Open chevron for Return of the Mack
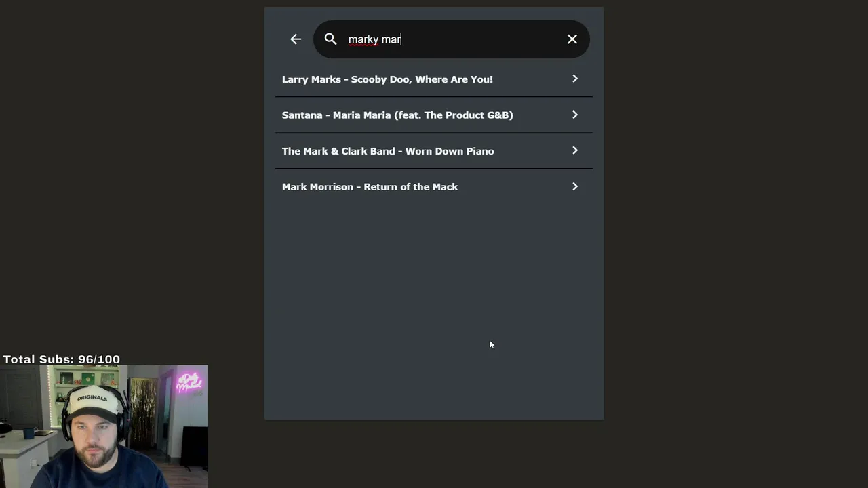This screenshot has width=868, height=488. pos(575,186)
